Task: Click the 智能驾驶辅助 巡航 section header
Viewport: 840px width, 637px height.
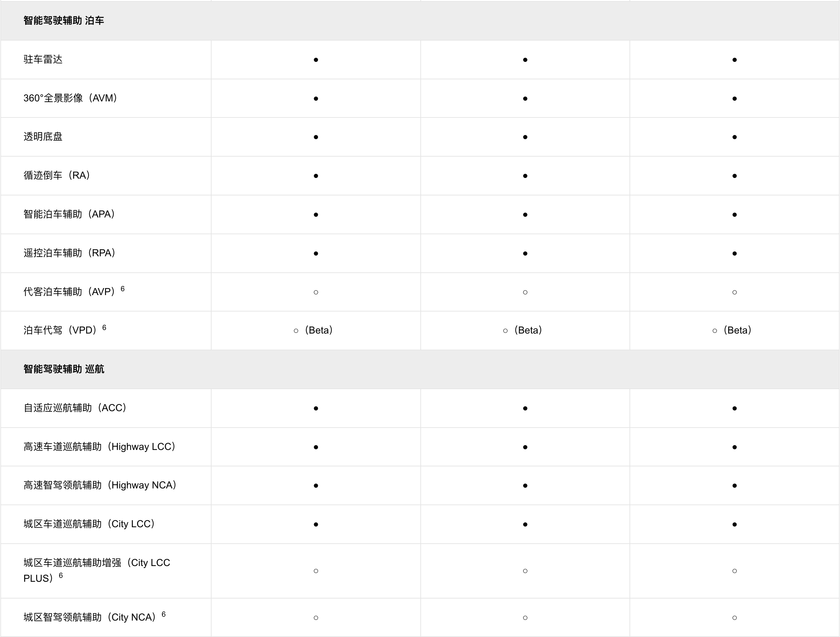Action: pos(64,369)
